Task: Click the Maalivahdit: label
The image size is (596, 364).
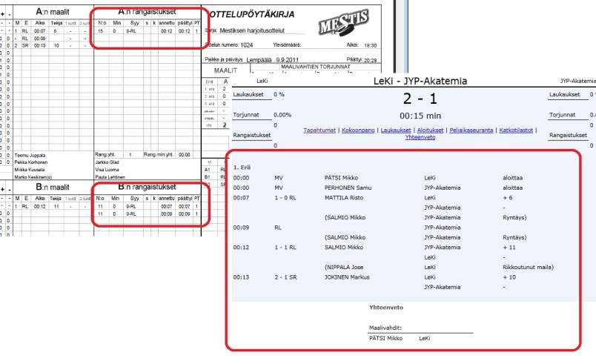Action: [385, 328]
